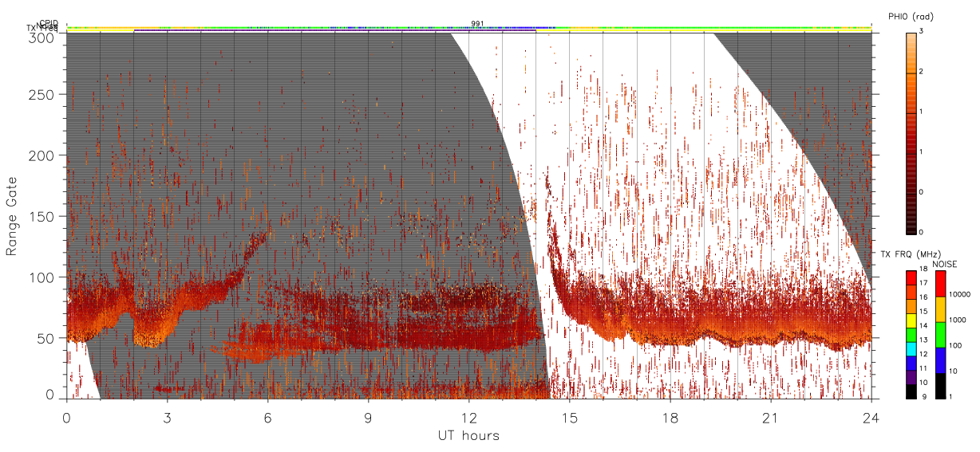980x452 pixels.
Task: Click the '2' tick on PHI0 colorbar
Action: pyautogui.click(x=920, y=73)
